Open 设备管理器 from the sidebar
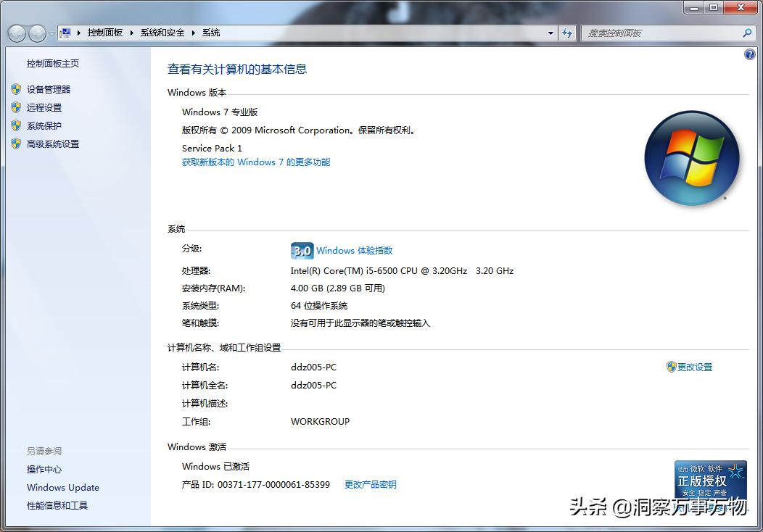This screenshot has width=763, height=532. 47,89
